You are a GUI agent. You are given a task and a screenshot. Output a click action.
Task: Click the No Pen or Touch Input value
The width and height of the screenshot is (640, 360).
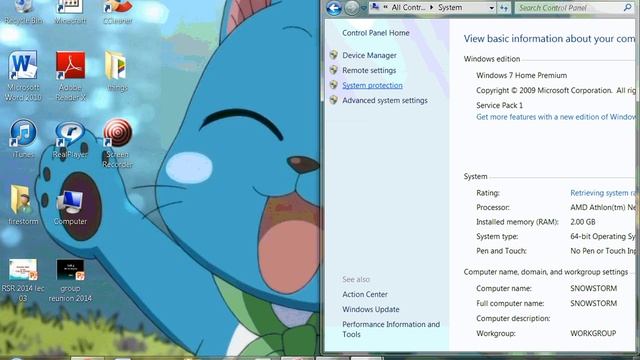point(603,251)
